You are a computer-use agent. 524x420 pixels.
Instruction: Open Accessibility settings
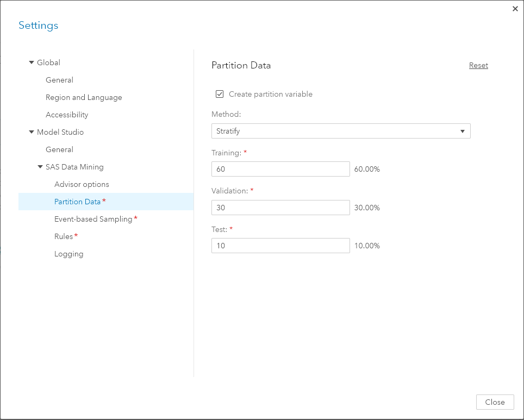(x=67, y=115)
